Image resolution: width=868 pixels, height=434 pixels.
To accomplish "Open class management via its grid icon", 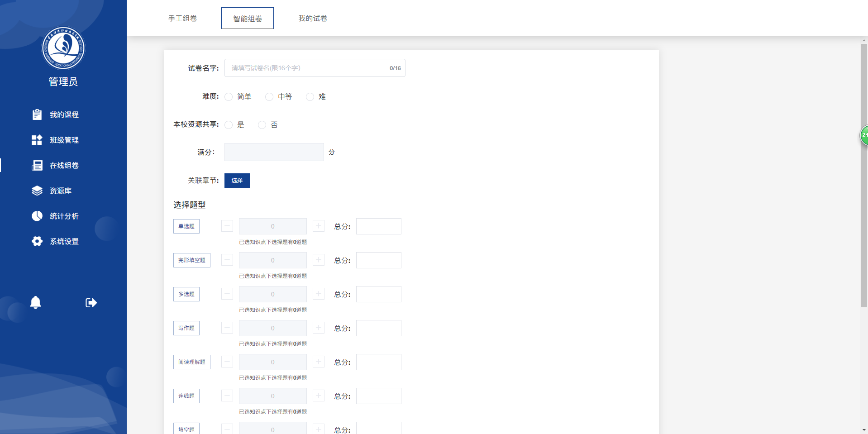I will pyautogui.click(x=37, y=140).
